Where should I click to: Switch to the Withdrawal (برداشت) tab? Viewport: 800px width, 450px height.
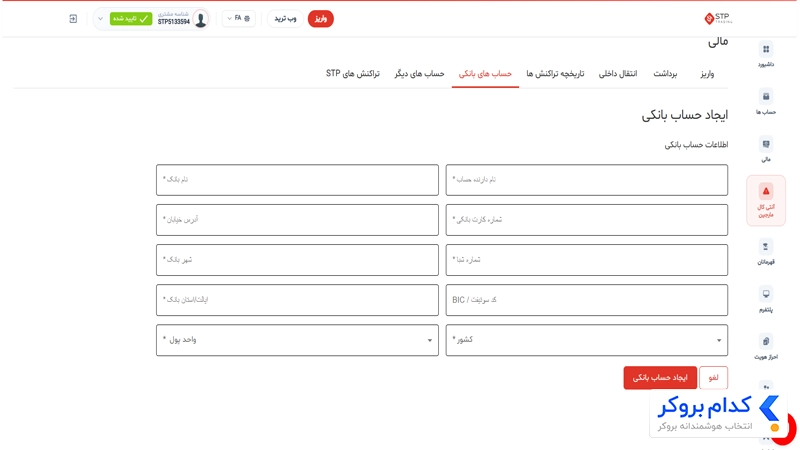tap(665, 74)
